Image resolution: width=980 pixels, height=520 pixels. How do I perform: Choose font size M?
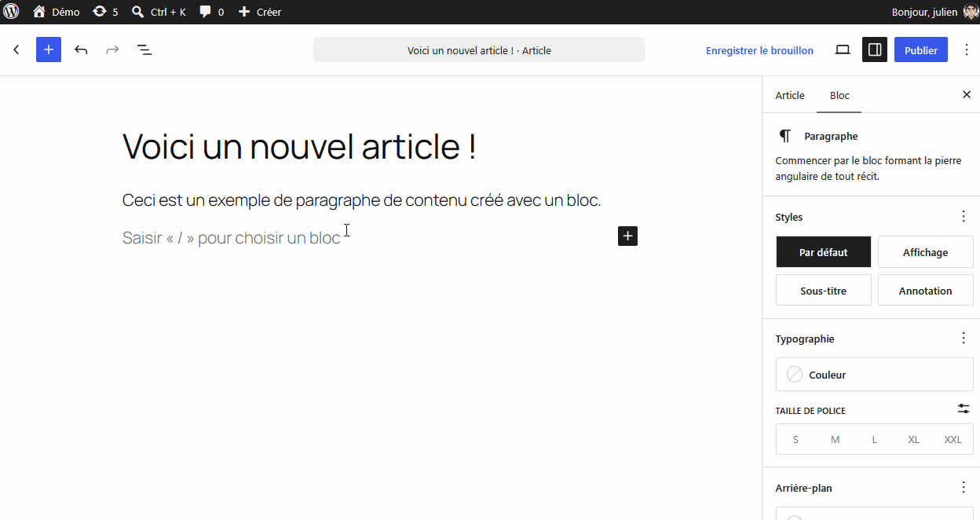tap(835, 440)
